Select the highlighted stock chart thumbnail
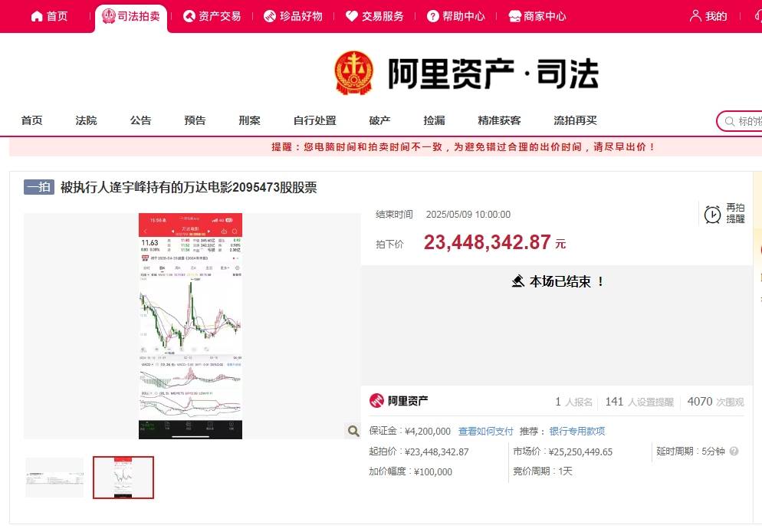762x532 pixels. (x=123, y=478)
